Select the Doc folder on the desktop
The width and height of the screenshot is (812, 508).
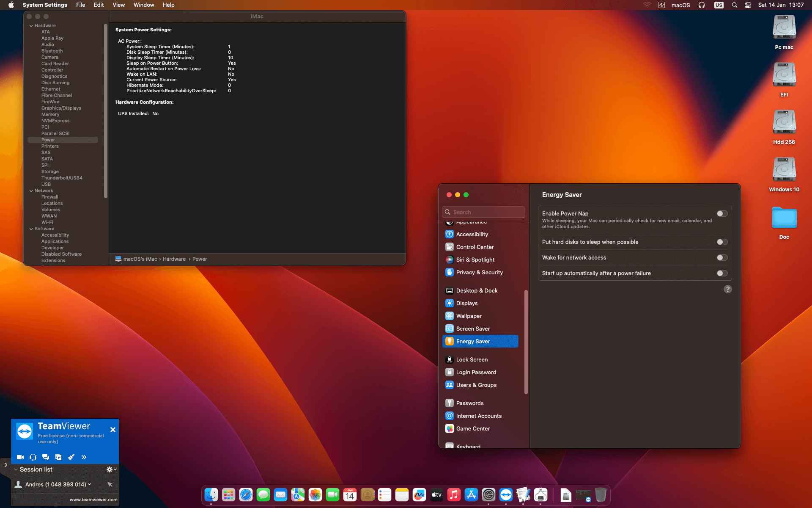(x=784, y=218)
